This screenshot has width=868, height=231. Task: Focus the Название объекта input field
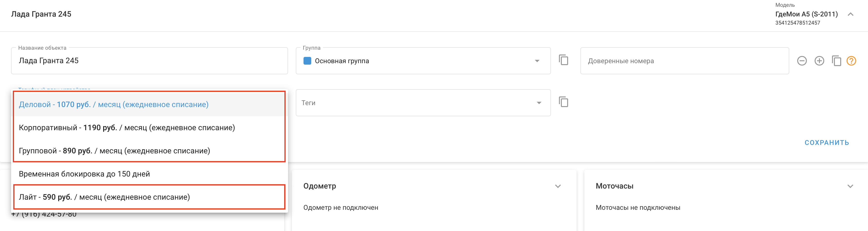149,61
